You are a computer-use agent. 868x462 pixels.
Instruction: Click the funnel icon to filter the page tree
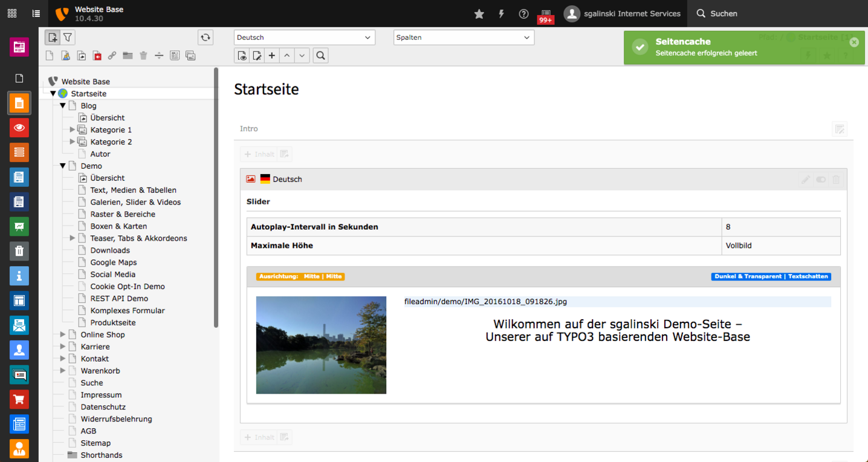pyautogui.click(x=66, y=37)
